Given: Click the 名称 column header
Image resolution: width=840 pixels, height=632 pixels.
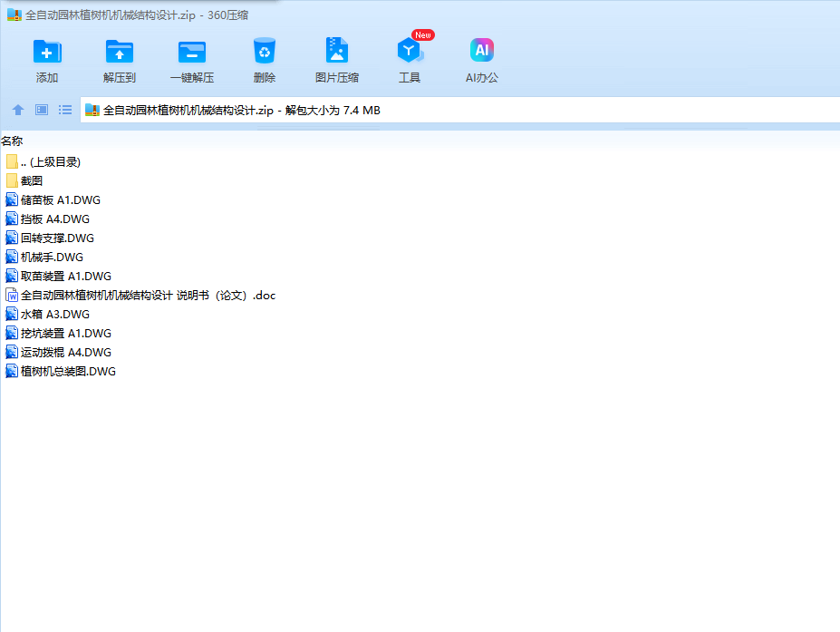Looking at the screenshot, I should click(12, 141).
